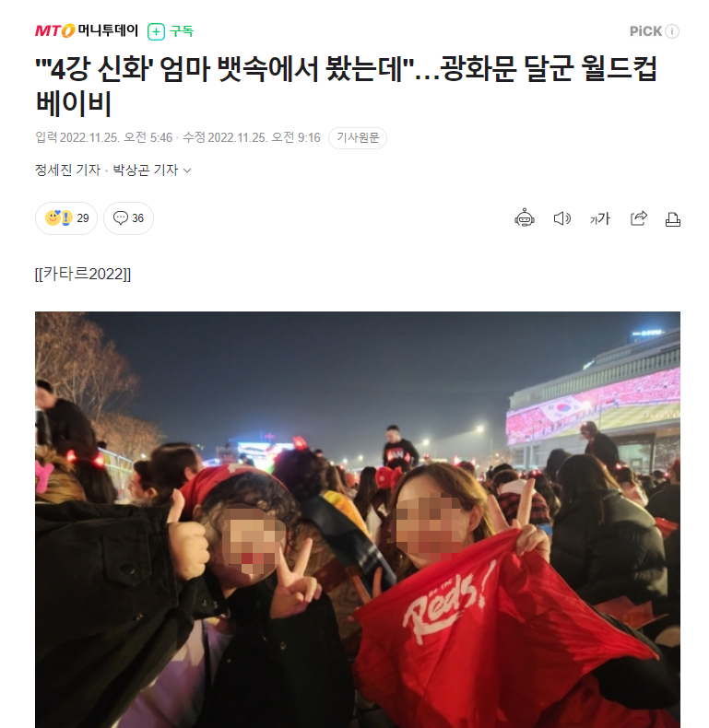Subscribe with the green 구독 plus button
The image size is (709, 728).
point(170,31)
